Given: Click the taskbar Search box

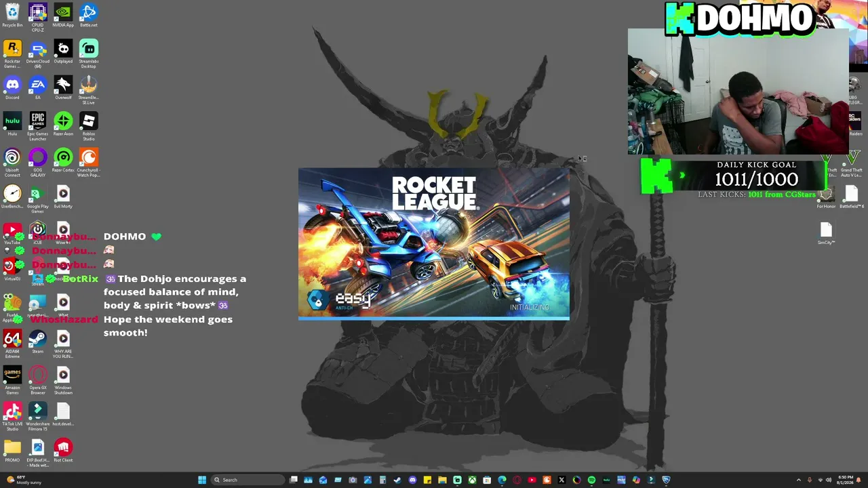Looking at the screenshot, I should coord(248,480).
